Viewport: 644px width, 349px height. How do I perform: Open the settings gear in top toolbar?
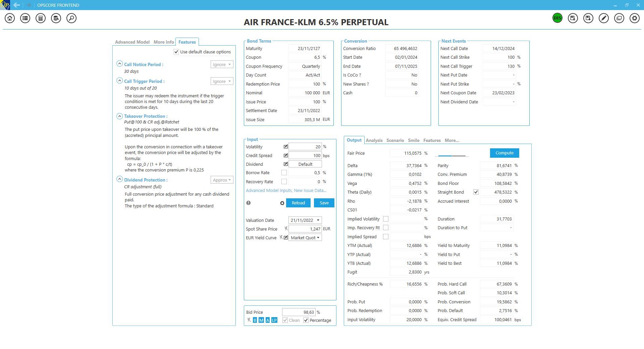tap(635, 18)
